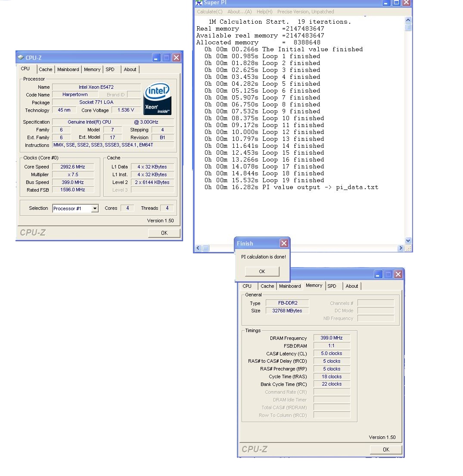
Task: Click OK button in CPU-Z Memory window
Action: point(386,450)
